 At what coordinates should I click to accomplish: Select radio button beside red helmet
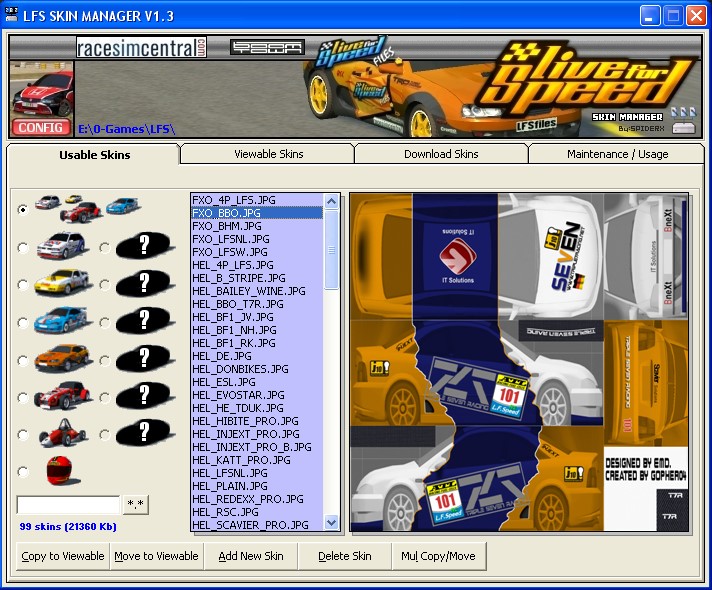[x=23, y=472]
